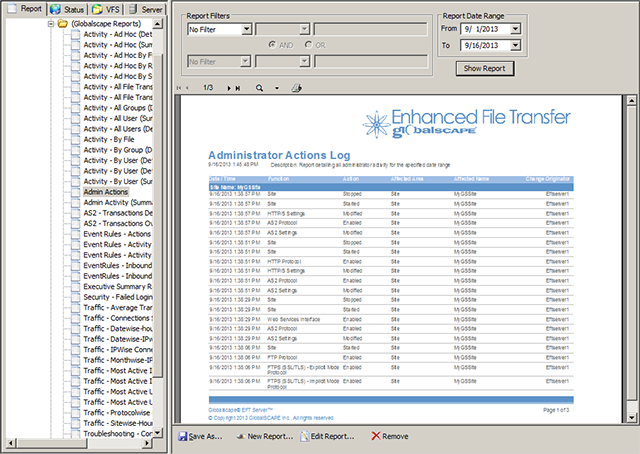Viewport: 640px width, 454px height.
Task: Click document icon beside Activity - All Groups
Action: [x=76, y=108]
